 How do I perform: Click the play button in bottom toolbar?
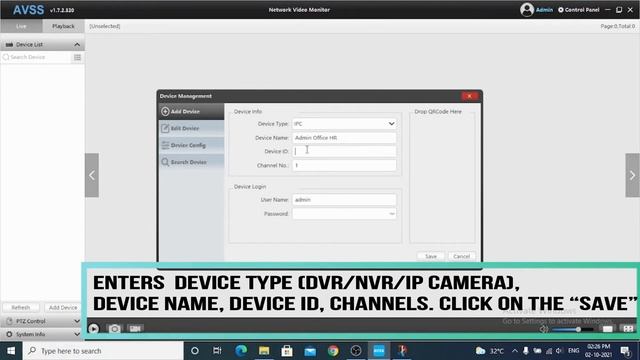[93, 329]
